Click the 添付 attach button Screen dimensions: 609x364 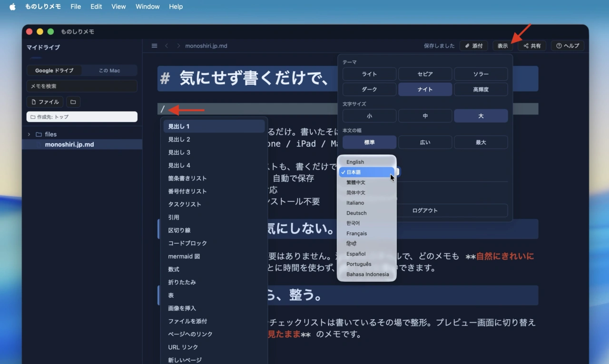click(474, 46)
